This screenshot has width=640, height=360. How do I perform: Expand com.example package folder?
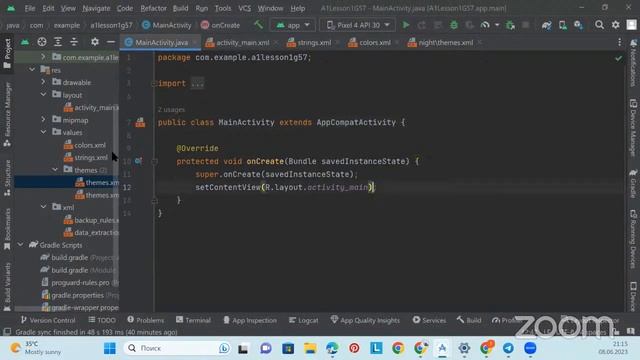(43, 57)
